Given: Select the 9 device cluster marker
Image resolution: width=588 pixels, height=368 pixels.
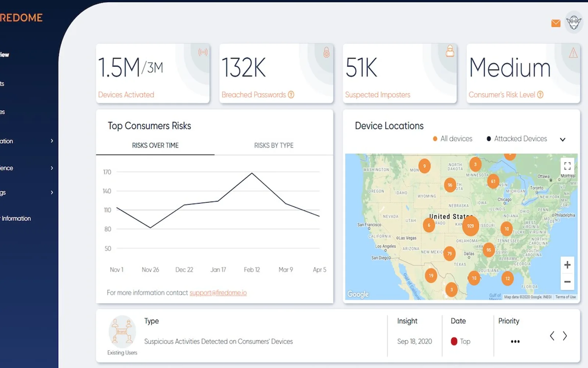Looking at the screenshot, I should [424, 166].
